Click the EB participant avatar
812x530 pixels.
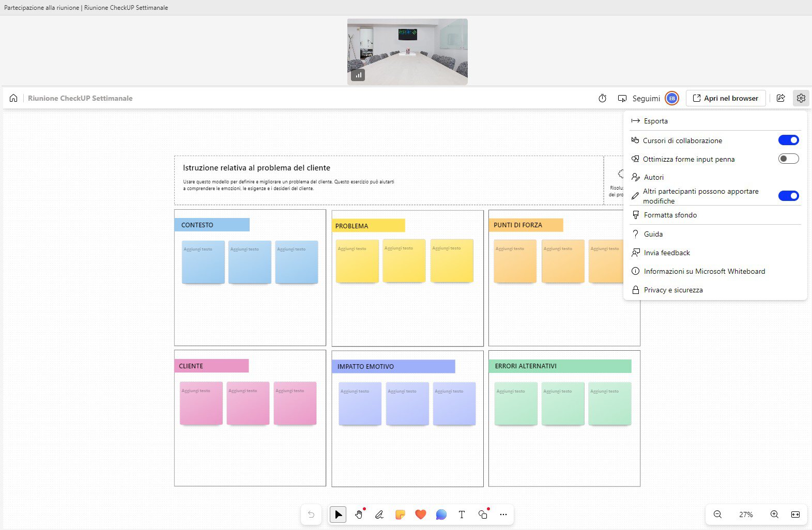tap(672, 98)
